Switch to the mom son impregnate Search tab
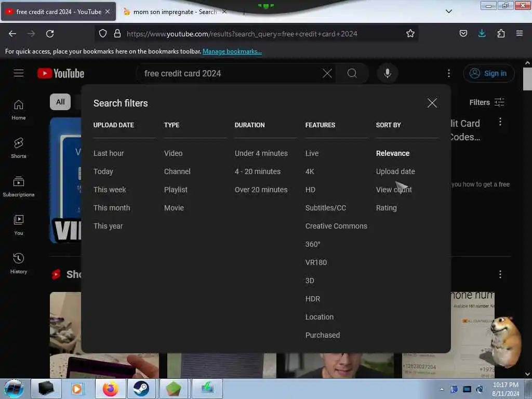 (175, 12)
